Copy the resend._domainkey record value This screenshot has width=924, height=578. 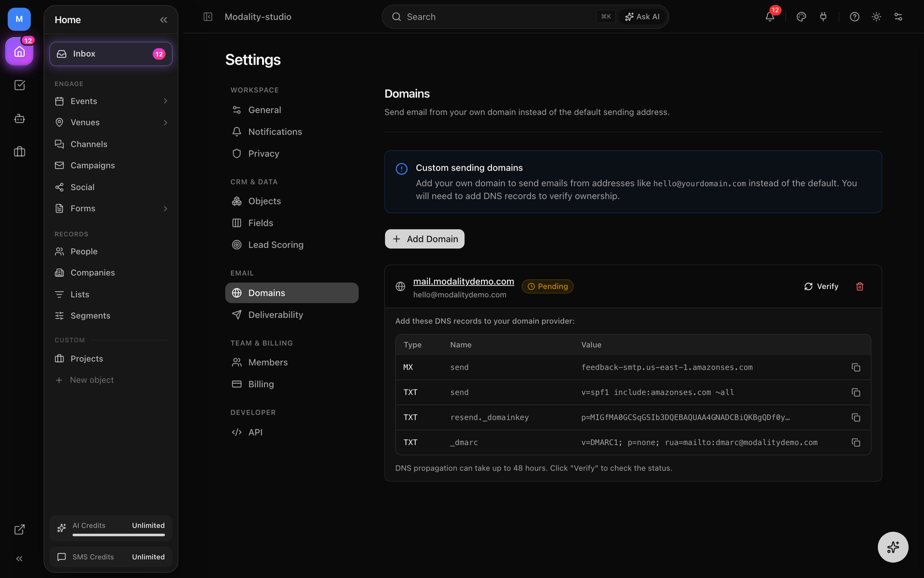click(856, 417)
